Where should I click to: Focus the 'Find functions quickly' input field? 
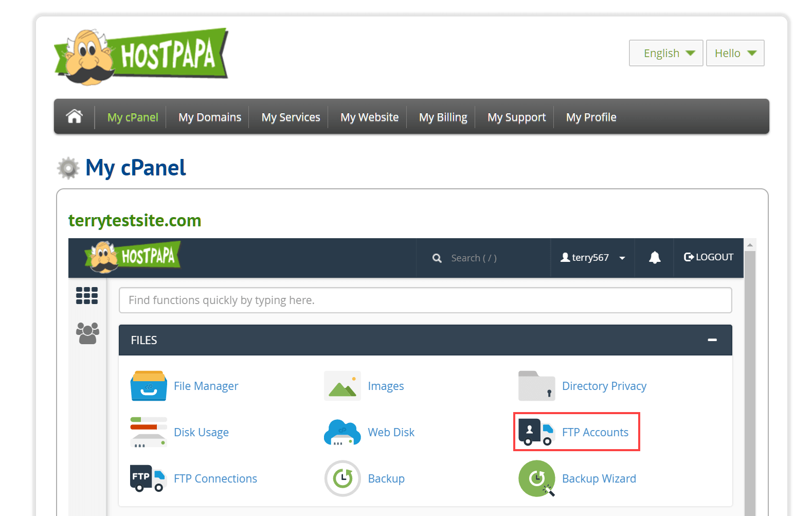click(x=425, y=300)
